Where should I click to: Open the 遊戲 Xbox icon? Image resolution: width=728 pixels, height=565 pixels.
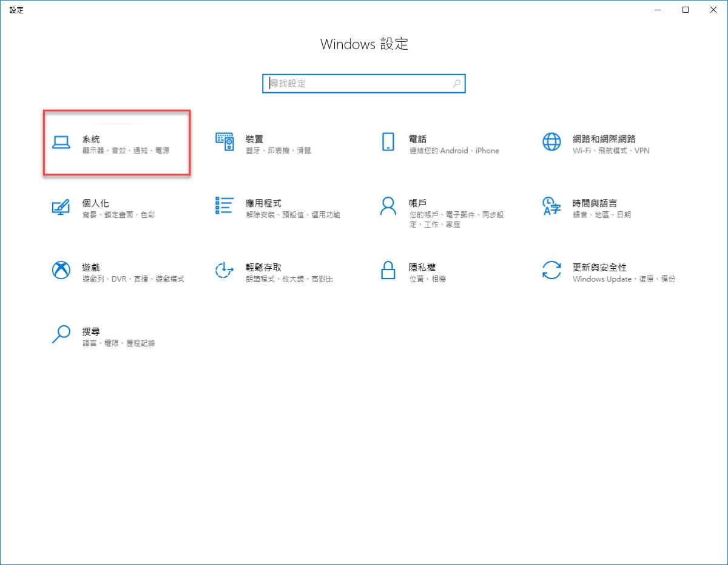pos(61,270)
